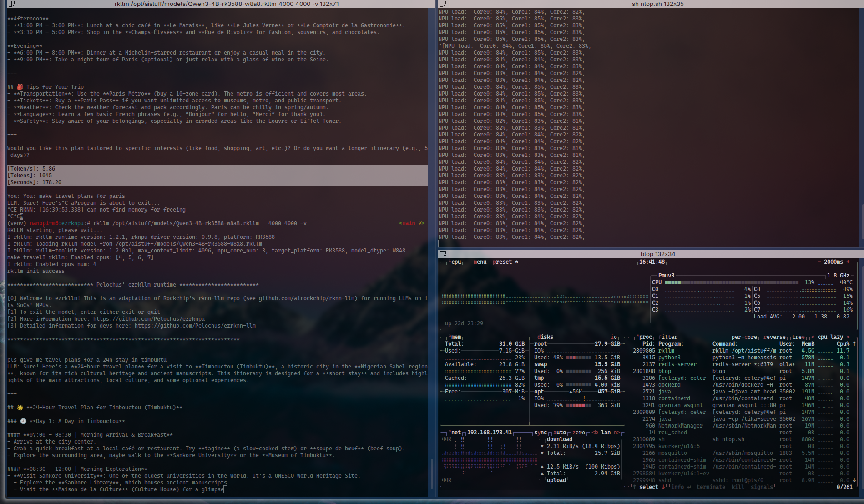Viewport: 864px width, 504px height.
Task: Switch to previous network interface with '<b'
Action: click(x=595, y=433)
